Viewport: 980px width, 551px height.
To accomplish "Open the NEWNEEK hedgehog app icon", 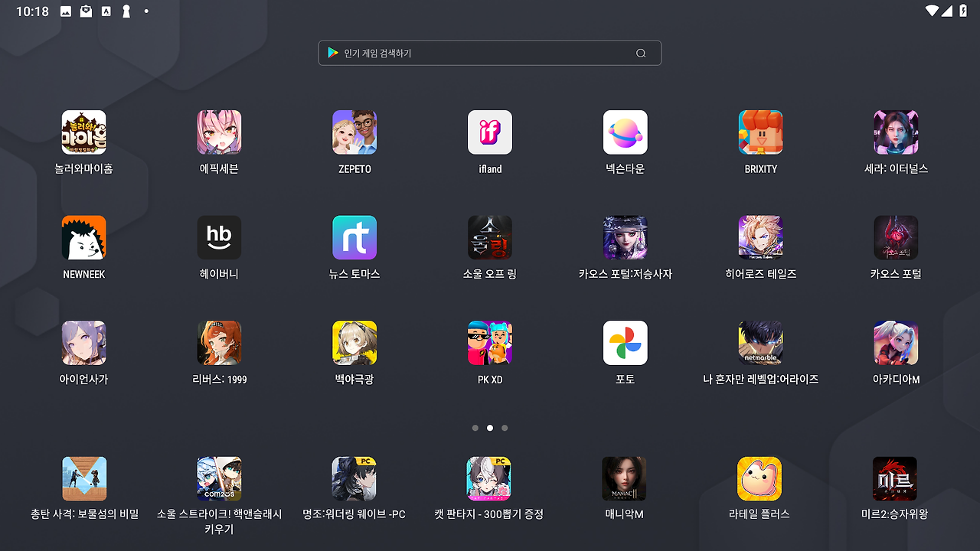I will (x=84, y=237).
